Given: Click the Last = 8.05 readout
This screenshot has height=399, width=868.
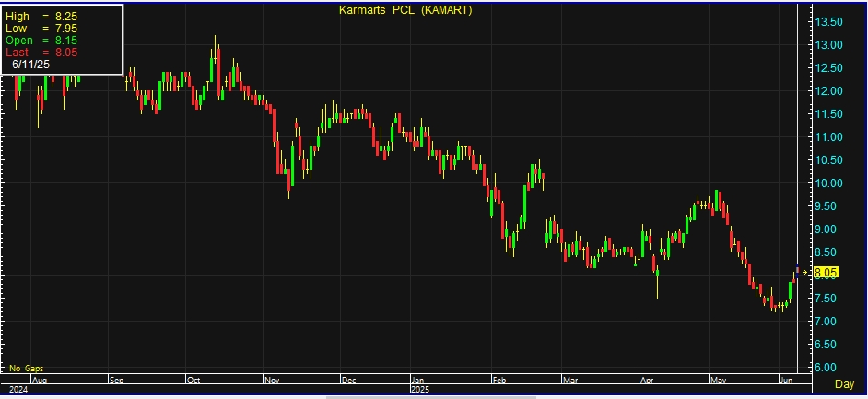Looking at the screenshot, I should pos(41,53).
